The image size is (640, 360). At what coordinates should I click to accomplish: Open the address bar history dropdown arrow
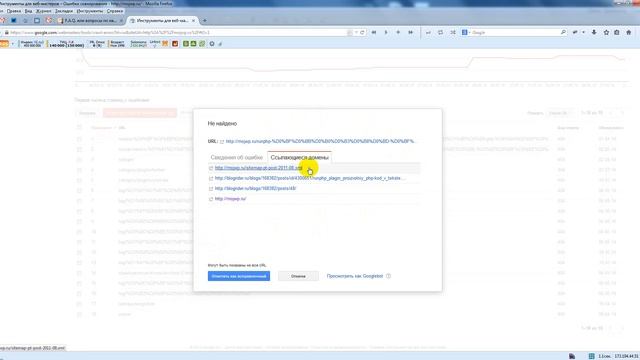pos(356,32)
